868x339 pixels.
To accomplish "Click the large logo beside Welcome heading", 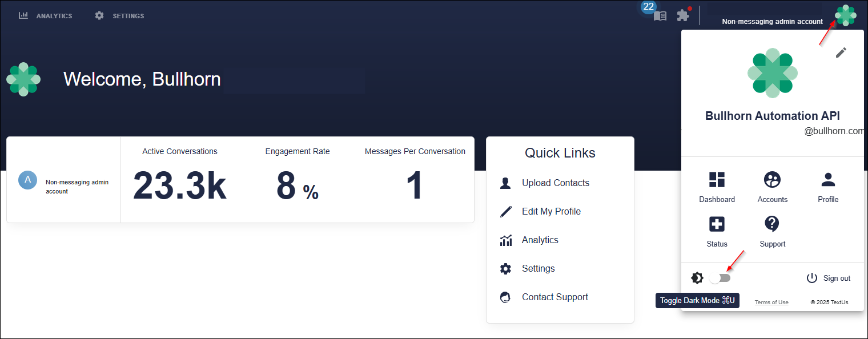I will pyautogui.click(x=23, y=79).
